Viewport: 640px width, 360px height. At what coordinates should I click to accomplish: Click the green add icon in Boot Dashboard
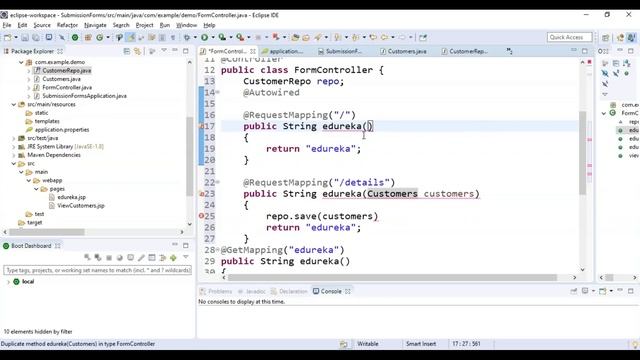pos(173,258)
